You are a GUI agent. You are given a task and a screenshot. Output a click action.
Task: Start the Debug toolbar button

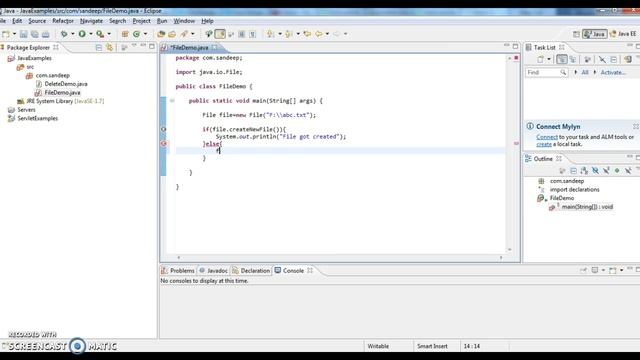pyautogui.click(x=64, y=34)
